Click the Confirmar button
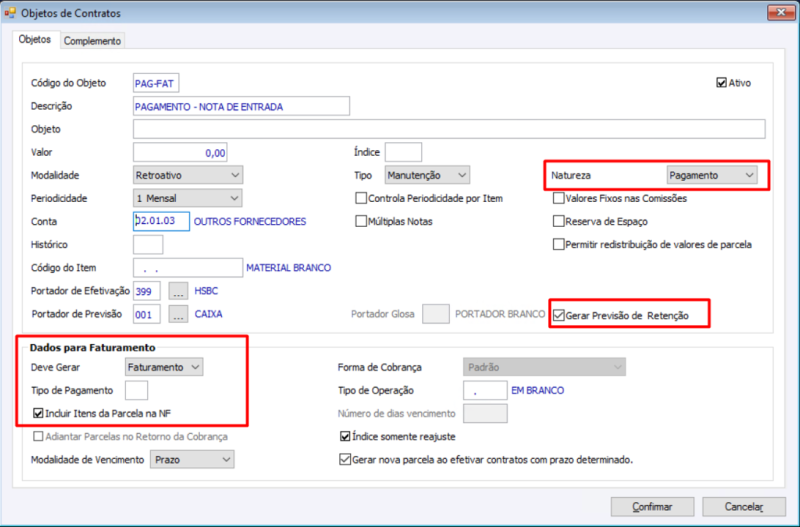This screenshot has height=527, width=800. point(652,507)
